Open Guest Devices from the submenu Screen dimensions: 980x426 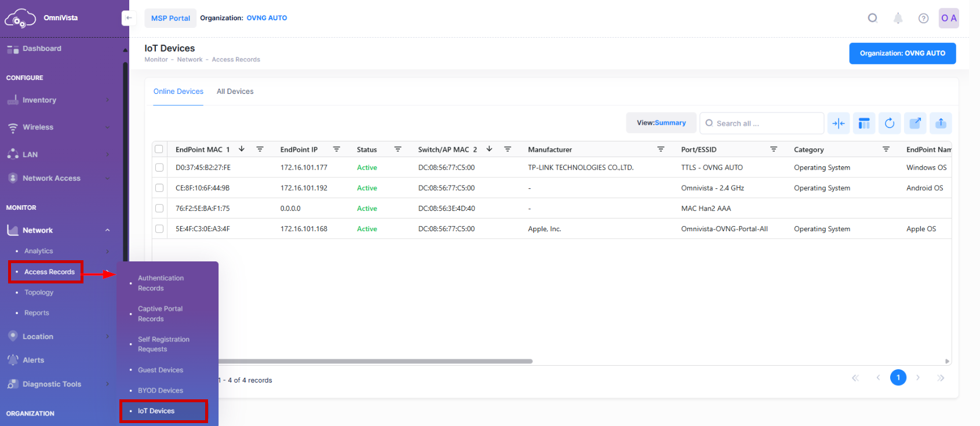(x=161, y=370)
